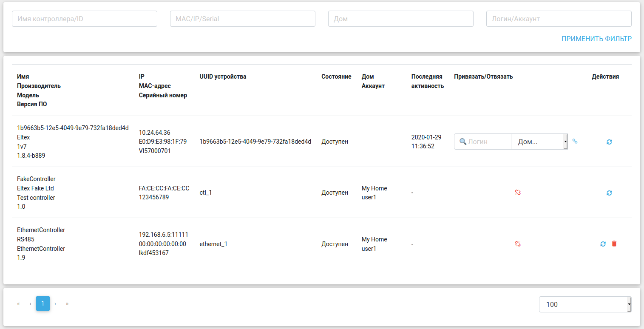This screenshot has width=644, height=329.
Task: Delete the EthernetController entry
Action: pyautogui.click(x=614, y=244)
